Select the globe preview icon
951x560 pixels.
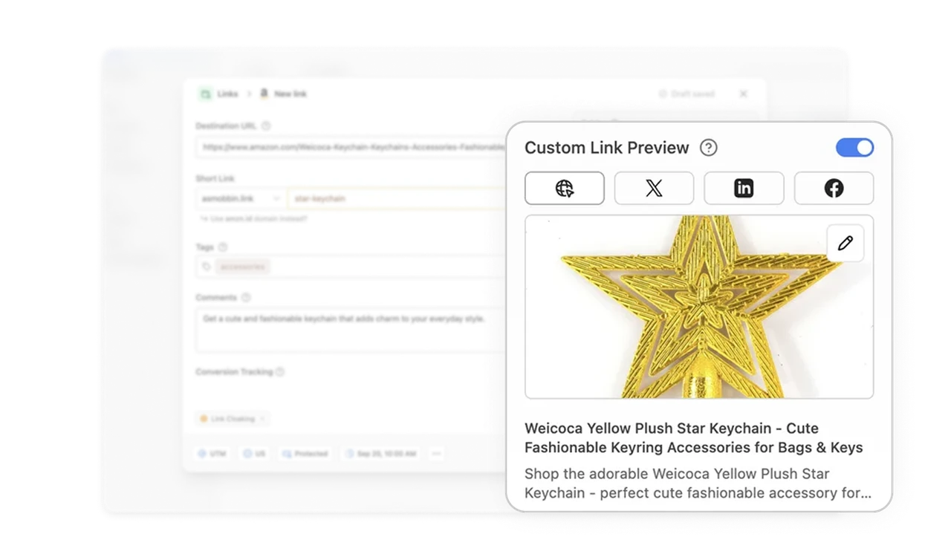[565, 188]
